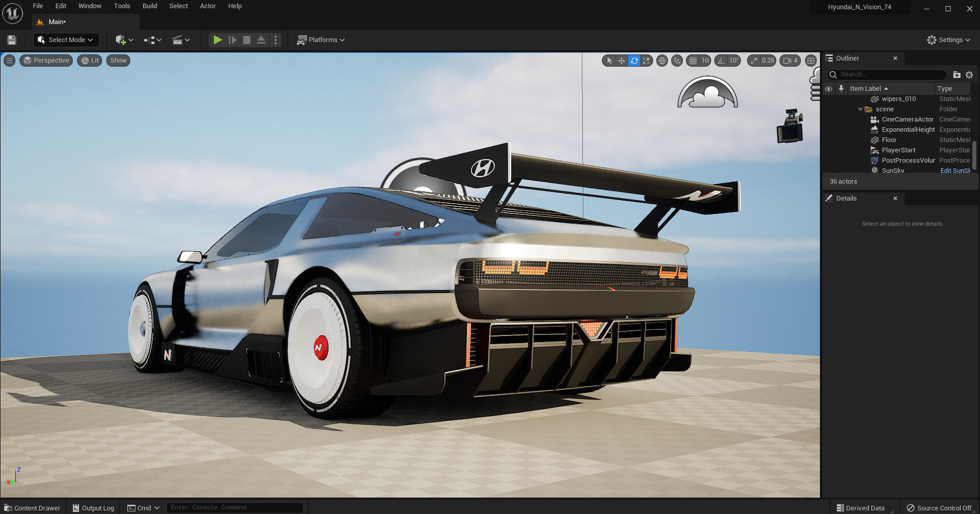Create new folder in Outliner
Screen dimensions: 980x514
tap(956, 75)
